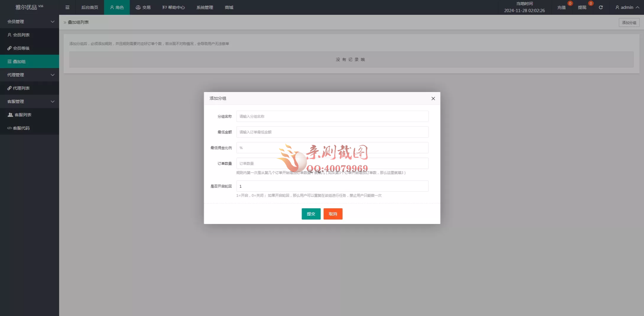Image resolution: width=644 pixels, height=316 pixels.
Task: Cancel the dialog with 取消 button
Action: (x=333, y=214)
